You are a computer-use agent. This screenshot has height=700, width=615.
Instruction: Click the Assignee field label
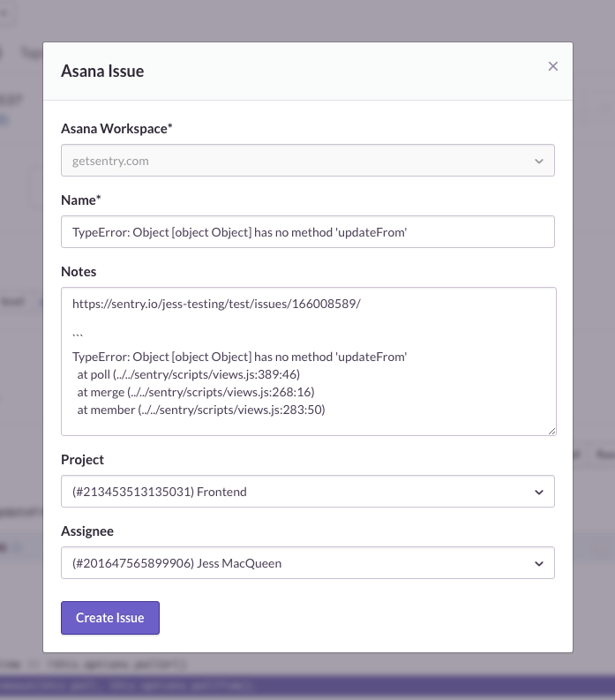coord(87,531)
